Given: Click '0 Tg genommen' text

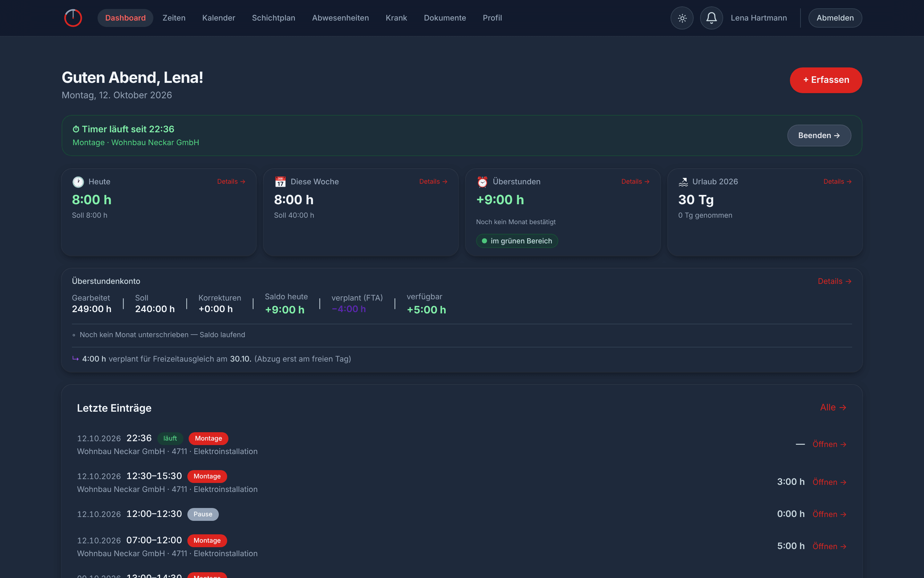Looking at the screenshot, I should tap(705, 215).
